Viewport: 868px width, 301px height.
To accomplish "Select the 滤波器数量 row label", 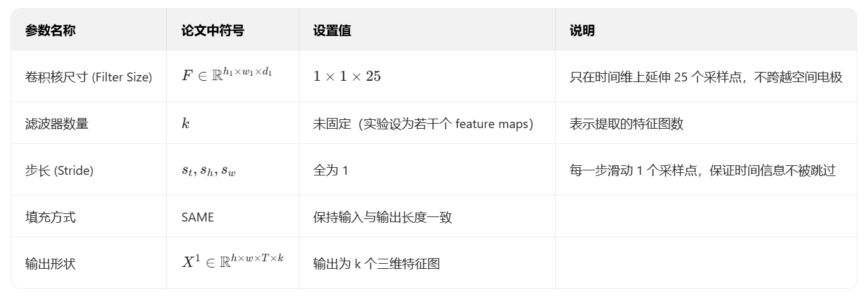I will click(x=57, y=124).
